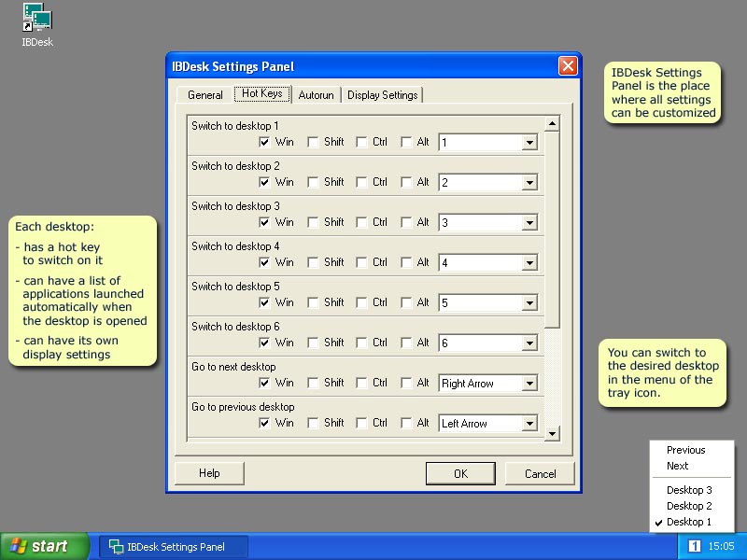Open the Left Arrow key dropdown

[529, 424]
